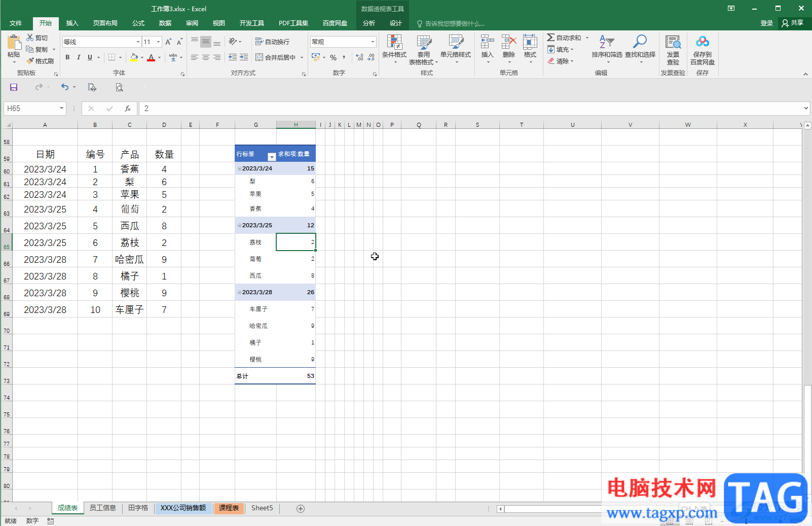812x526 pixels.
Task: Apply the red font color swatch
Action: pos(151,57)
